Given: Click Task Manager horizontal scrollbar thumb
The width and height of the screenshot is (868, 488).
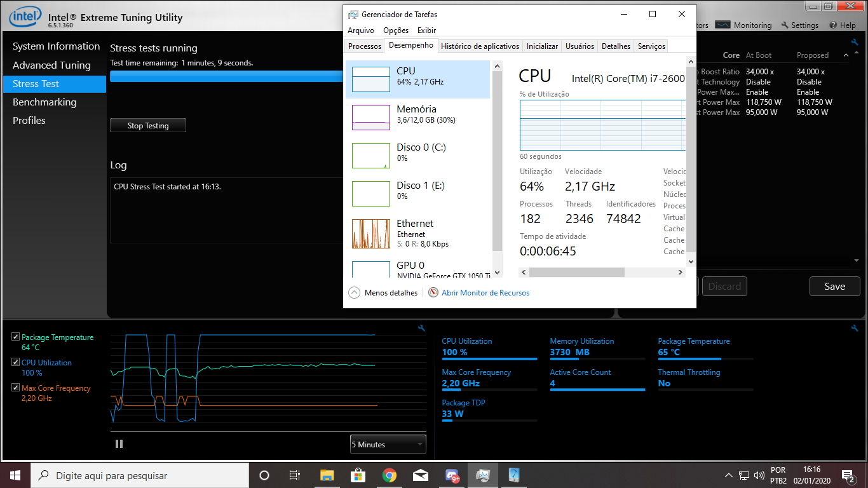Looking at the screenshot, I should [x=576, y=272].
